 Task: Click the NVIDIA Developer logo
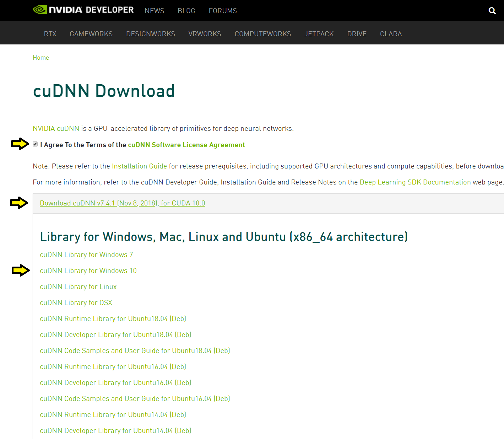point(83,10)
